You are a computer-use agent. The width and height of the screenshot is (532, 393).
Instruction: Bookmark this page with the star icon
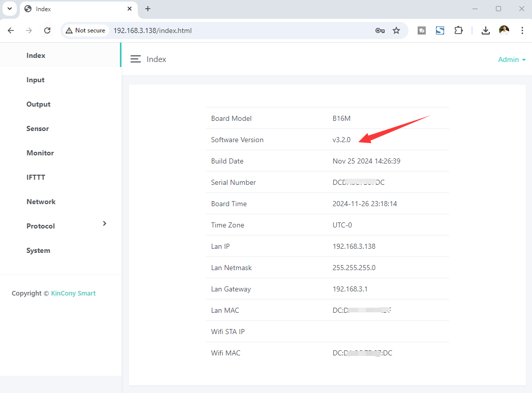(396, 30)
